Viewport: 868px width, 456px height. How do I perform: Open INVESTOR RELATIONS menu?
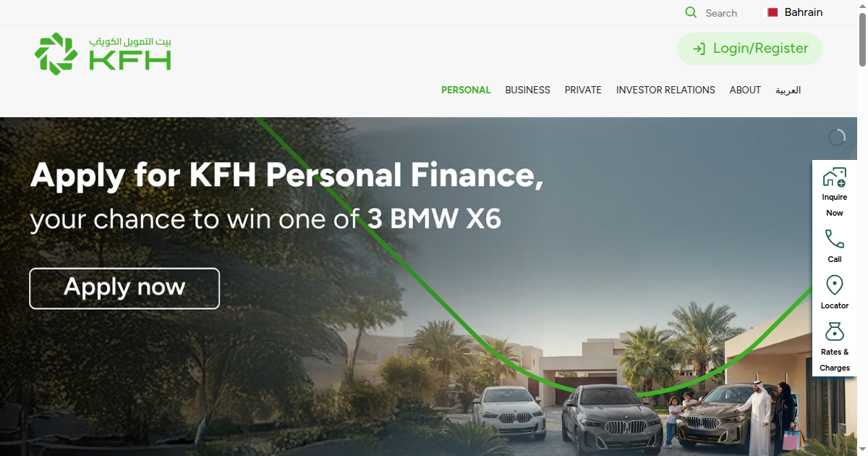click(665, 90)
